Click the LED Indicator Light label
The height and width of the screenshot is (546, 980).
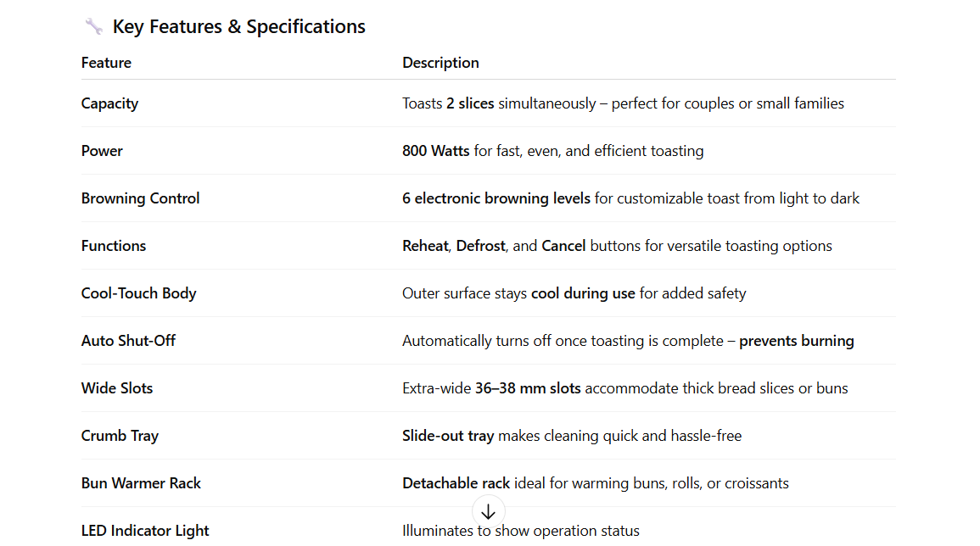[x=145, y=531]
